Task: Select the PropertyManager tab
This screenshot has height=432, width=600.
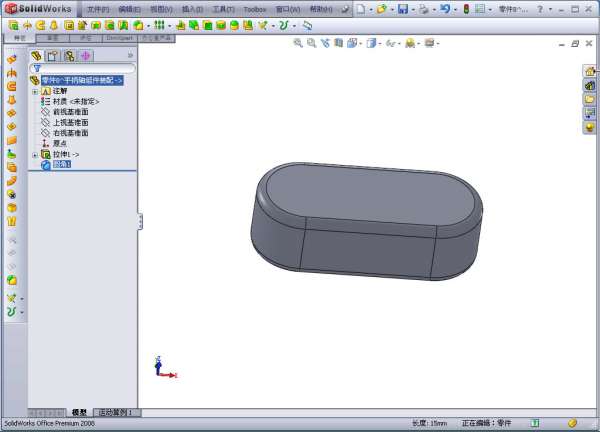Action: pos(53,56)
